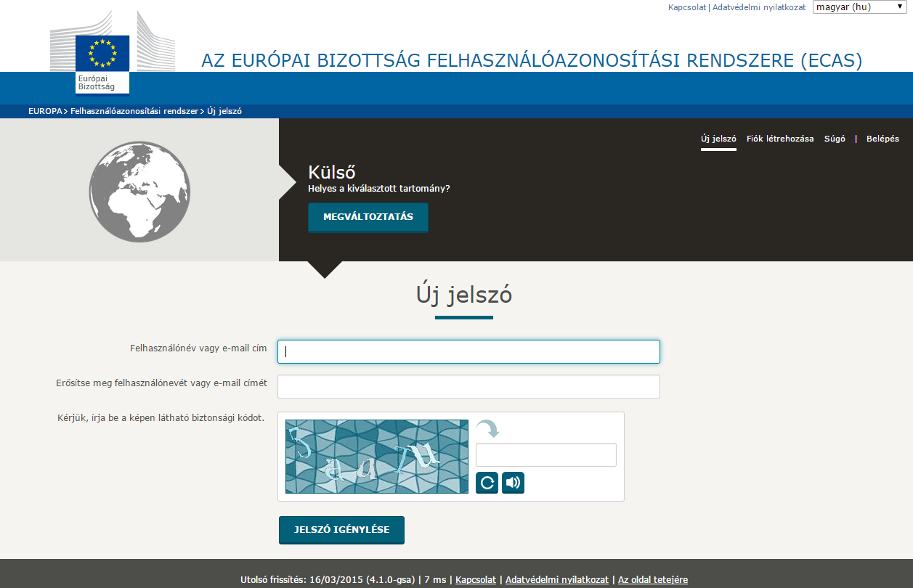Click the Új jelszó breadcrumb entry
The height and width of the screenshot is (588, 913).
click(224, 112)
